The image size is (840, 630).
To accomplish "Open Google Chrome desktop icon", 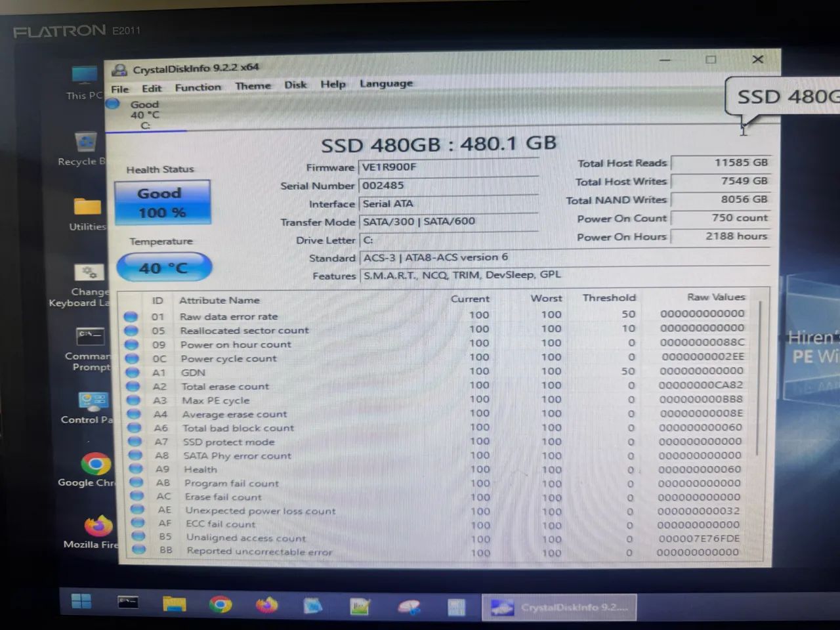I will point(91,469).
